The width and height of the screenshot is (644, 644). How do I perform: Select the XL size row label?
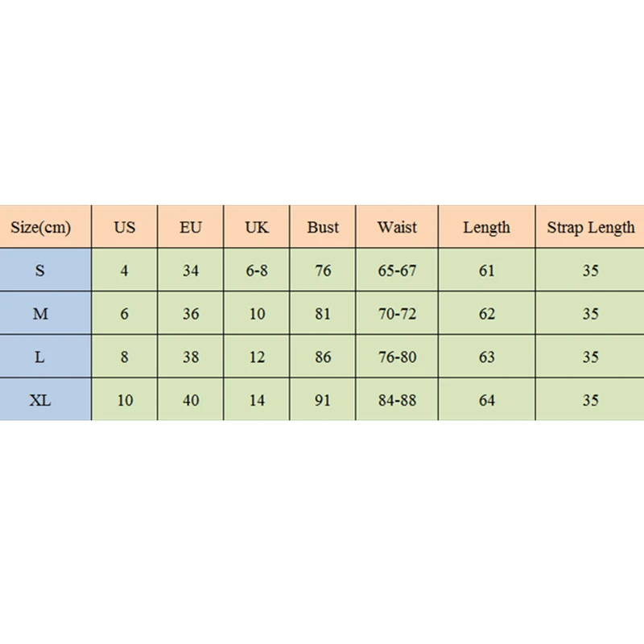point(41,400)
